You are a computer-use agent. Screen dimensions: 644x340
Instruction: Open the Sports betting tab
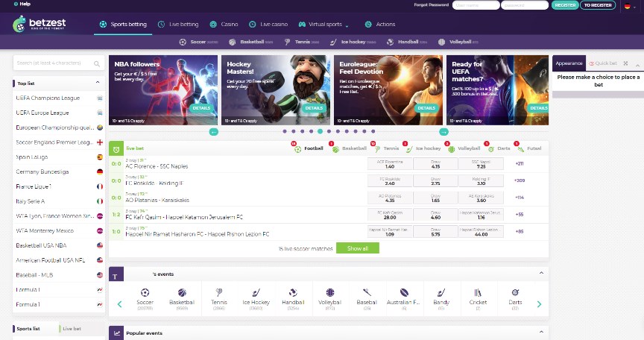point(123,24)
